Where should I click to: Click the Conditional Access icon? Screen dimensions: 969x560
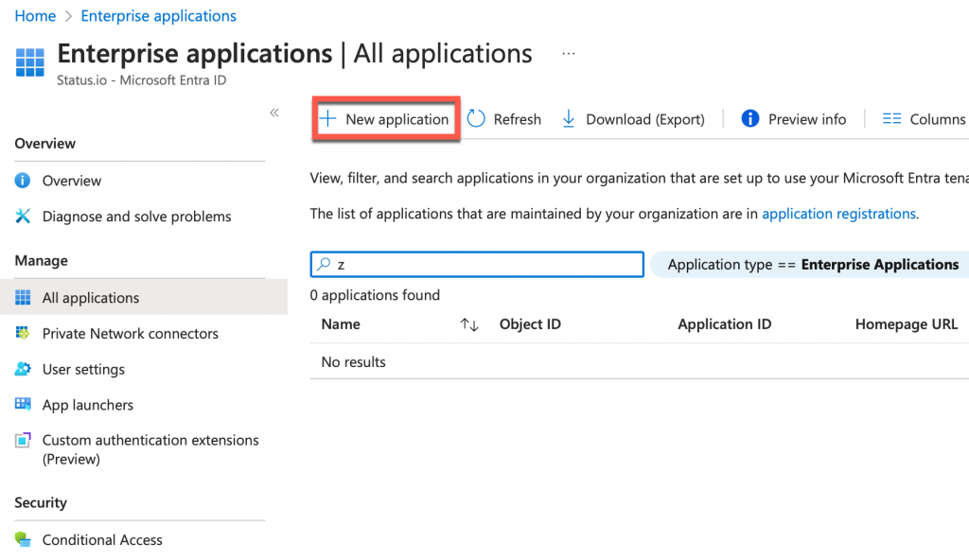coord(23,539)
